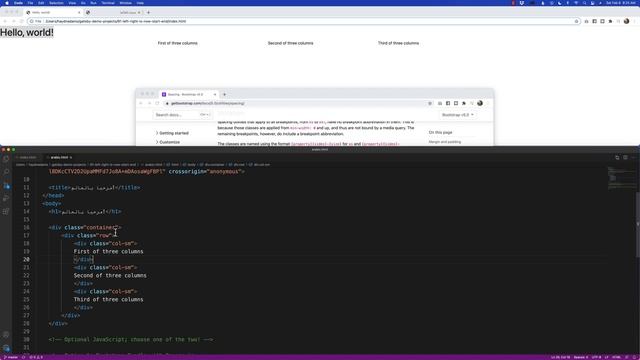Close the arabic.html editor tab
The height and width of the screenshot is (360, 640).
71,158
